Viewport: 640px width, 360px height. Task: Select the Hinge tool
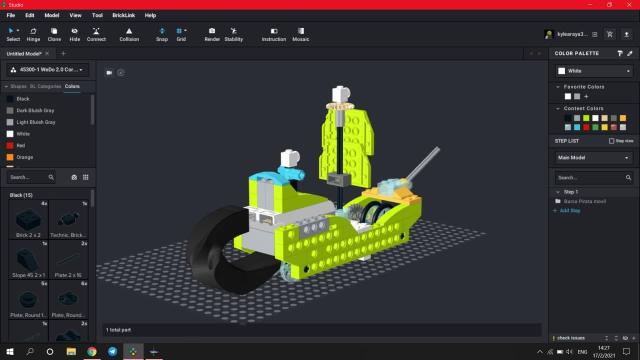click(x=33, y=35)
